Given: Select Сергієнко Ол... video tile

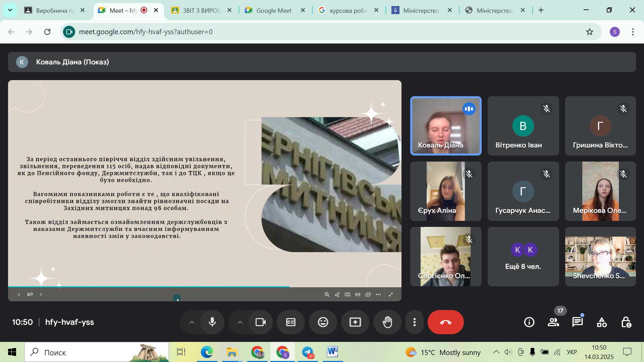Looking at the screenshot, I should (x=446, y=256).
